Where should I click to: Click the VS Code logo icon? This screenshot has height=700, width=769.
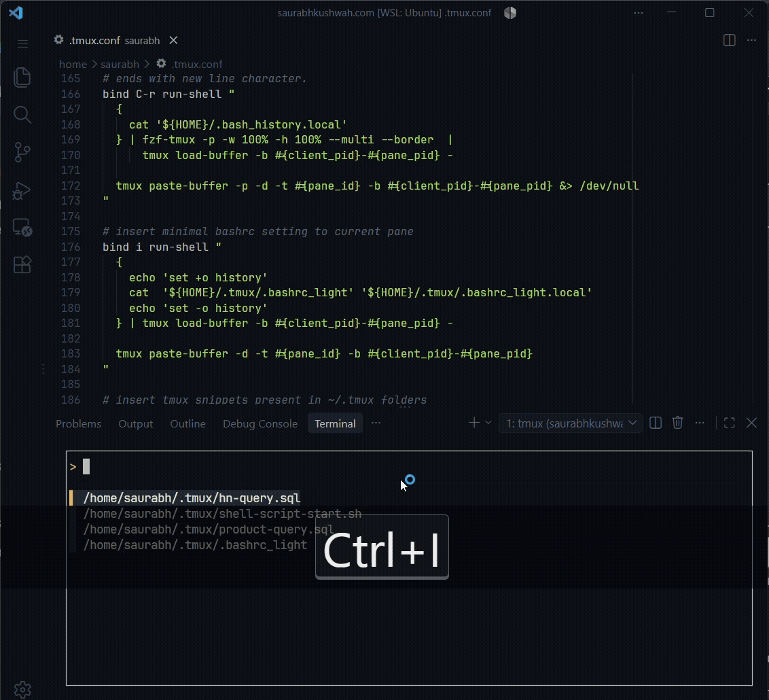16,13
